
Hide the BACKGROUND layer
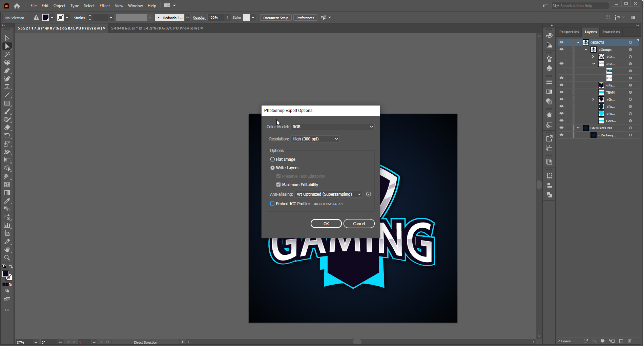point(562,128)
